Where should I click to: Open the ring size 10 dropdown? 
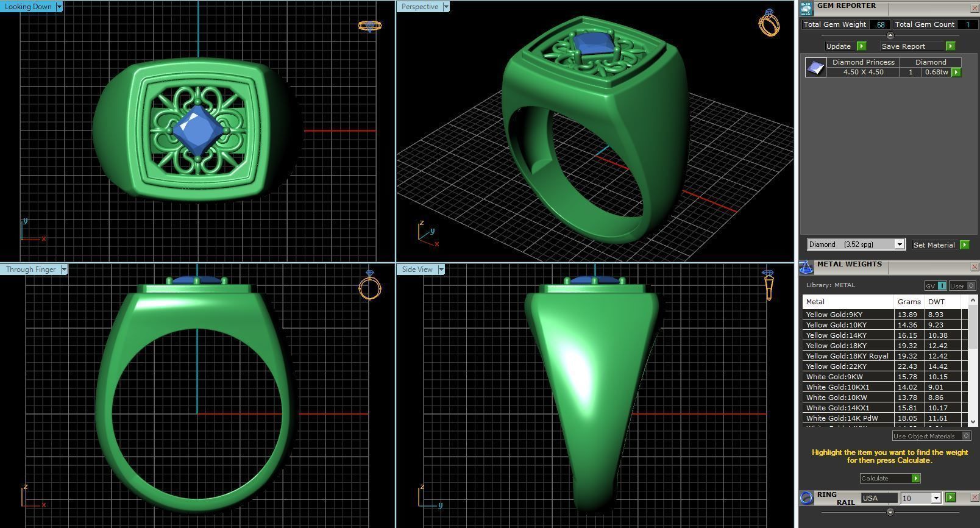point(936,498)
